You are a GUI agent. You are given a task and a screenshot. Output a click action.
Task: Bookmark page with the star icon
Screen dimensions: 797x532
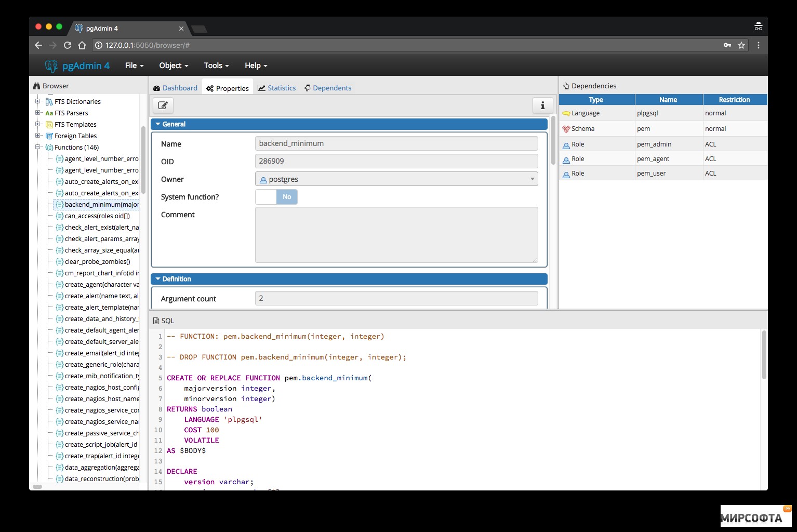coord(741,45)
